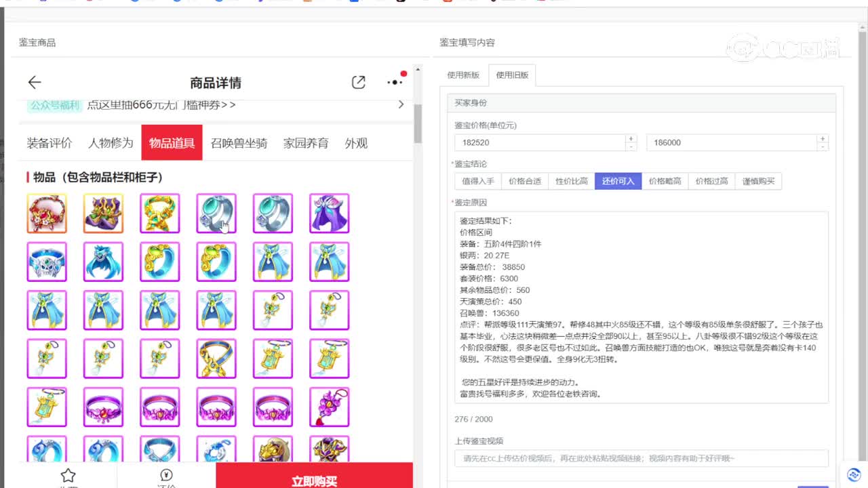Select the teal ring beside the purple cloak

tap(273, 213)
